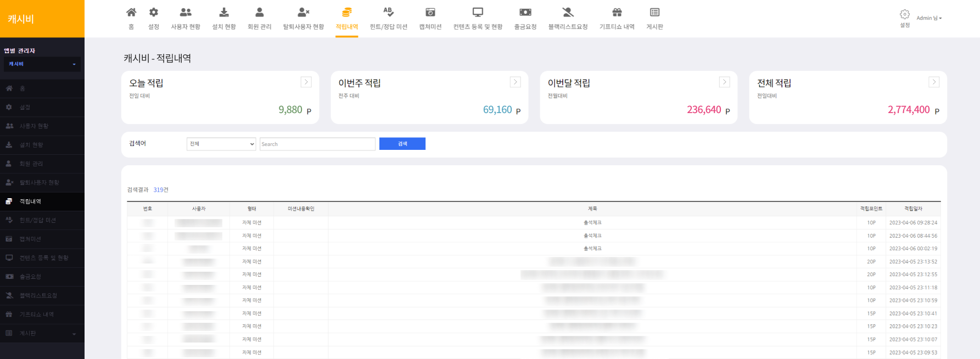Open 컨텐츠 등록 및 현황 in top navigation
This screenshot has width=980, height=359.
[x=478, y=19]
